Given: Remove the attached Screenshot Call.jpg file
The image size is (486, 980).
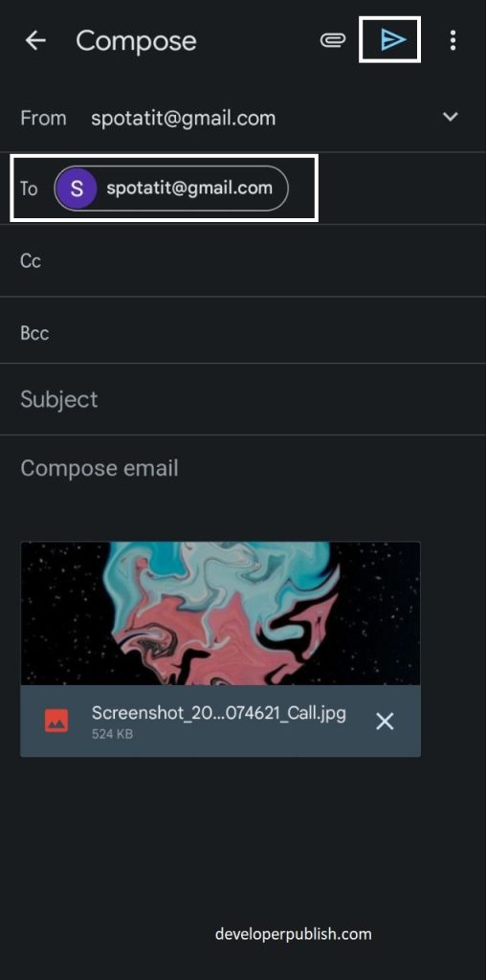Looking at the screenshot, I should click(385, 722).
